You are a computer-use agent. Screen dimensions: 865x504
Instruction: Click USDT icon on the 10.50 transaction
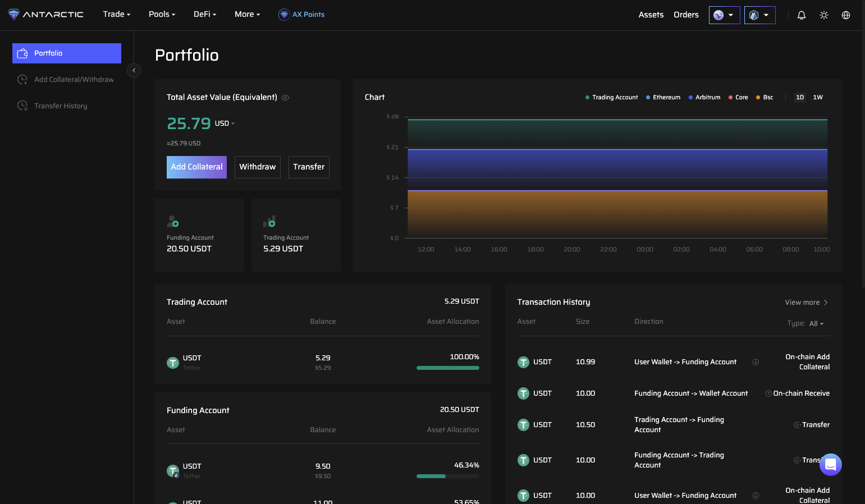pyautogui.click(x=523, y=425)
